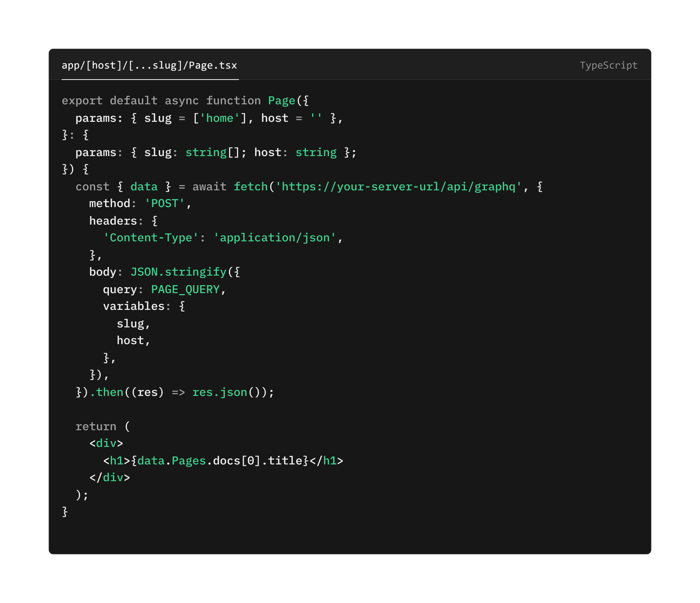Select the string[] type annotation for slug

(206, 152)
